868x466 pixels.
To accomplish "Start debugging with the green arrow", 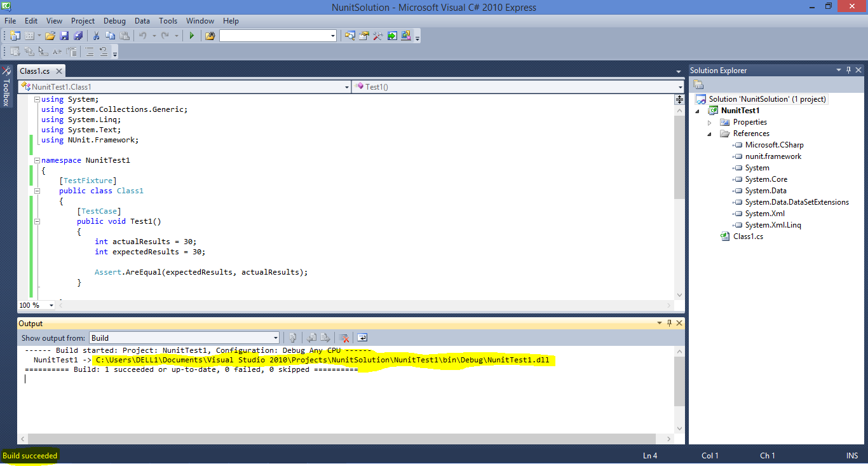I will pyautogui.click(x=192, y=36).
